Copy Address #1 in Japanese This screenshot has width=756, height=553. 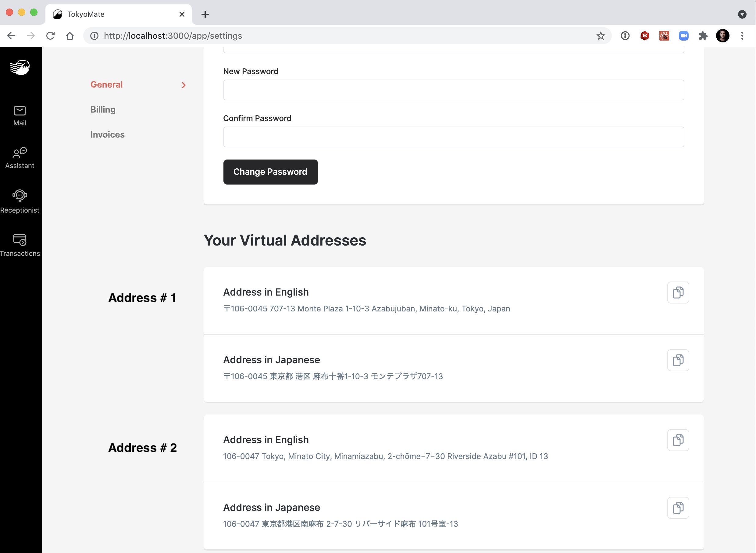tap(678, 360)
